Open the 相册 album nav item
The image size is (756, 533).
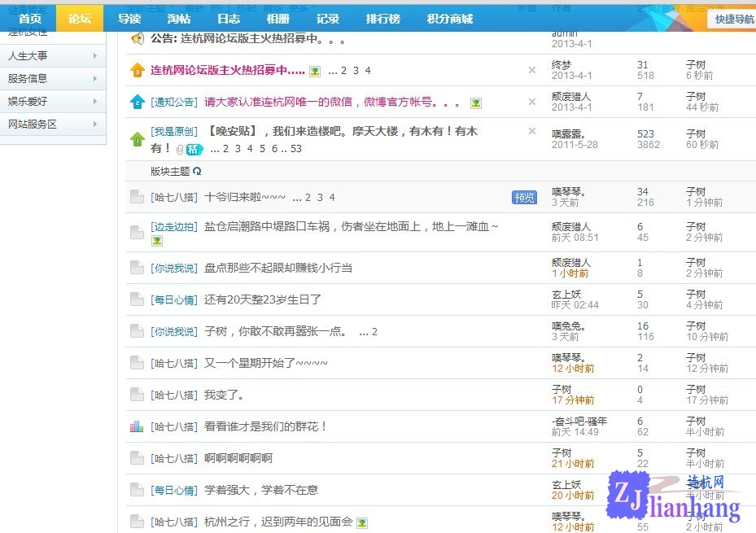click(278, 19)
